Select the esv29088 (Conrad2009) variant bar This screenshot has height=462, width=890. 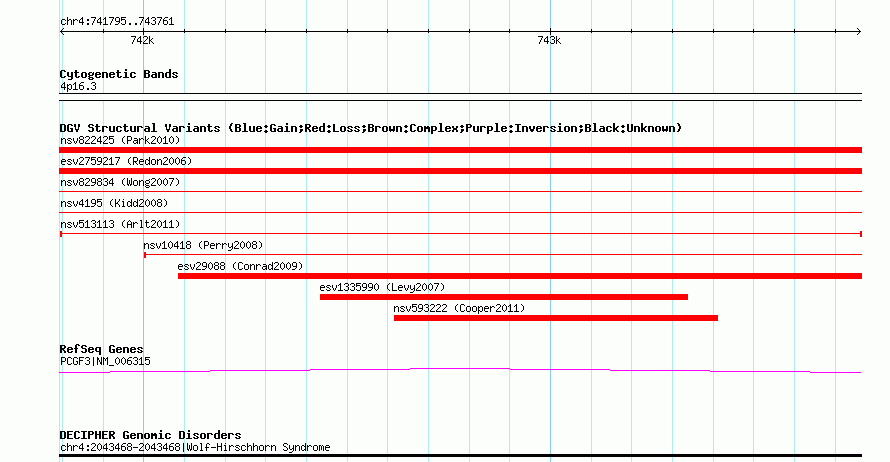(x=520, y=276)
